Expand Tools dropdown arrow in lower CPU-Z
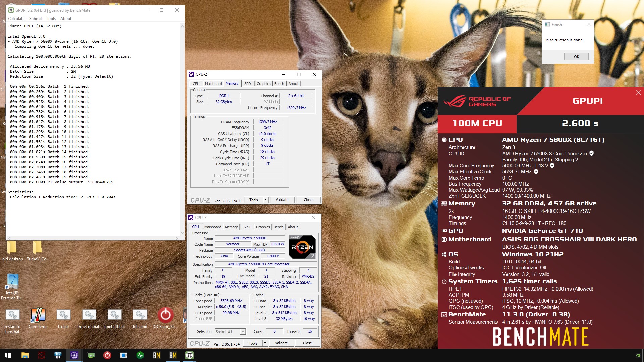Image resolution: width=644 pixels, height=362 pixels. click(x=265, y=343)
